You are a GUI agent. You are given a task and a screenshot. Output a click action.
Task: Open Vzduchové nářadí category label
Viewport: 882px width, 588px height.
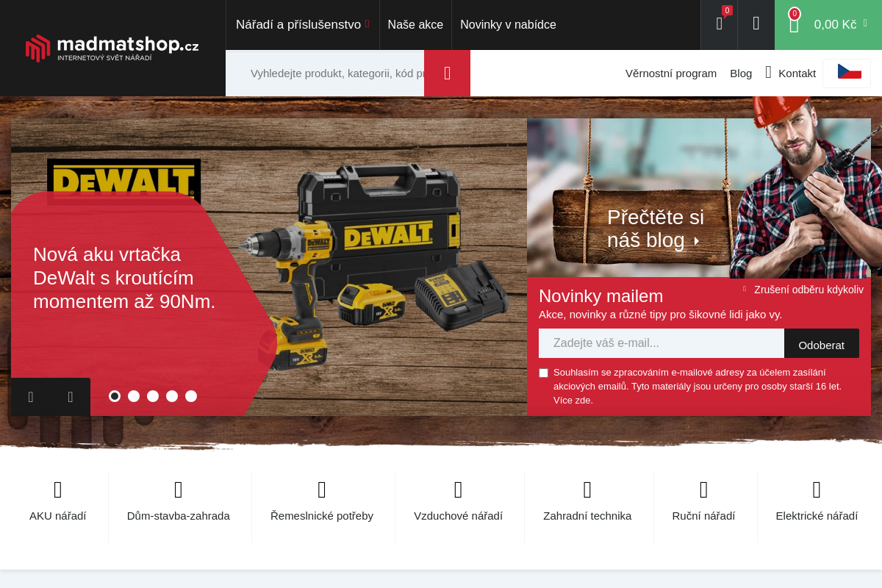pyautogui.click(x=459, y=516)
